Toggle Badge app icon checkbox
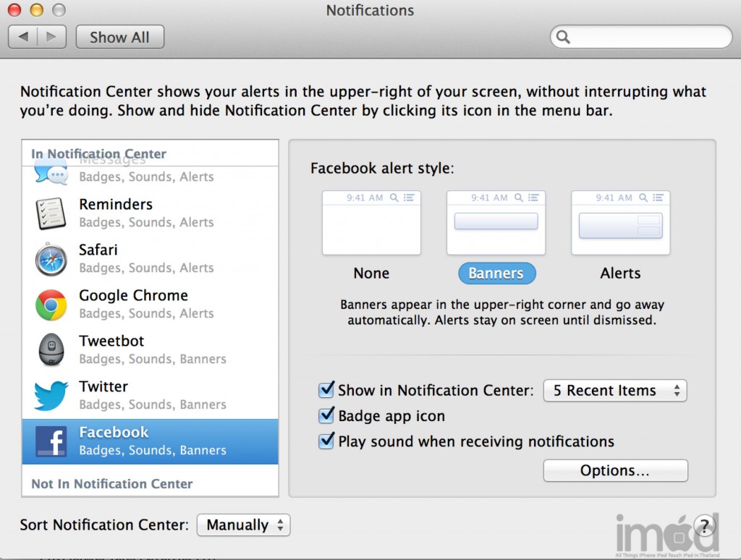The width and height of the screenshot is (741, 560). pyautogui.click(x=326, y=416)
